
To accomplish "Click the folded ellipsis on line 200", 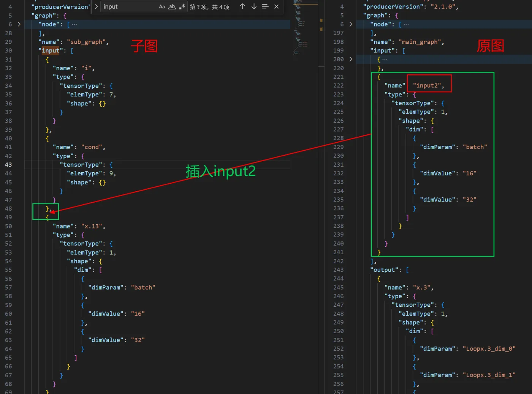I will coord(385,59).
